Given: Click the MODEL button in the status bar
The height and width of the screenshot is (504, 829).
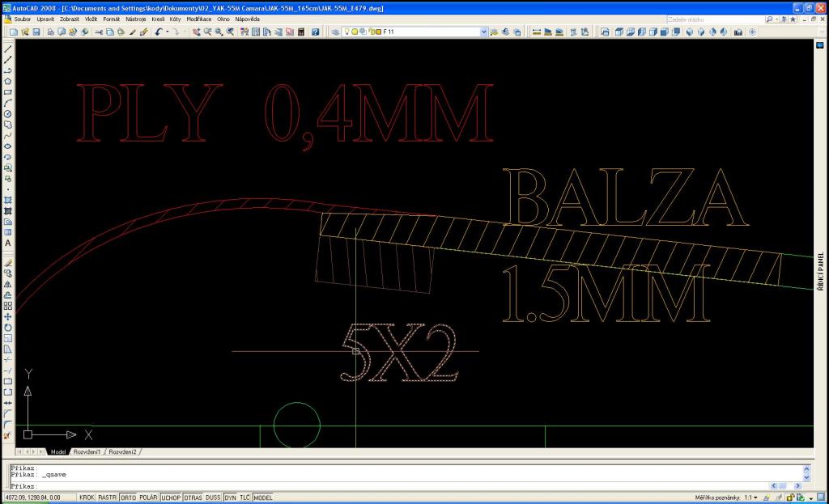Looking at the screenshot, I should [x=263, y=498].
